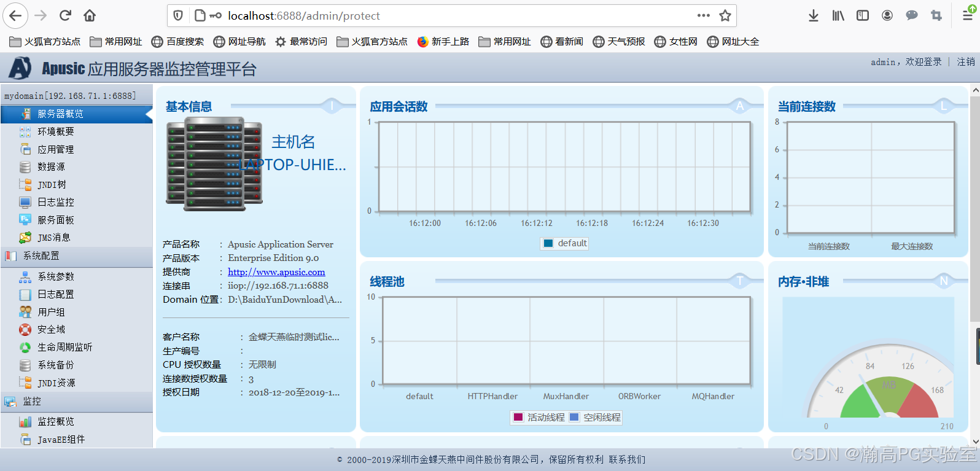Image resolution: width=980 pixels, height=471 pixels.
Task: Reload the page with the refresh icon
Action: (66, 15)
